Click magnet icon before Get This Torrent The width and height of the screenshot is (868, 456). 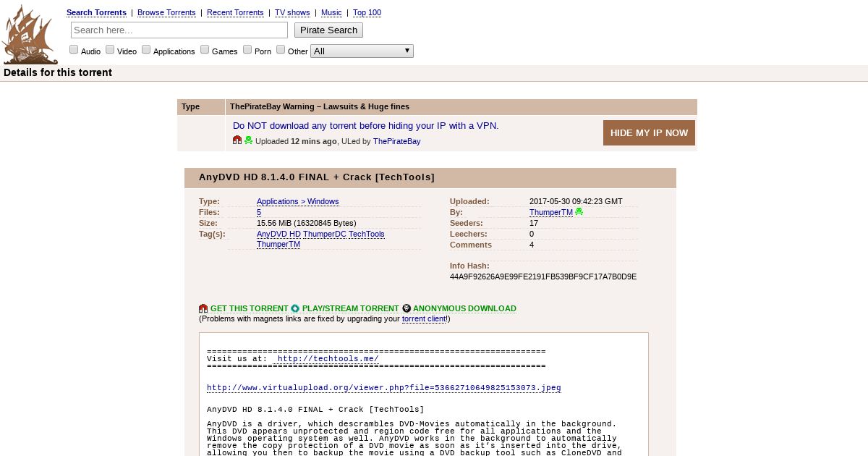tap(203, 308)
